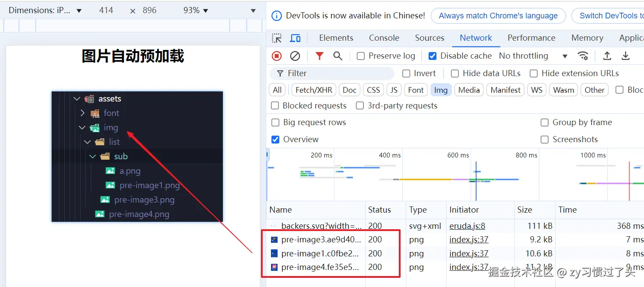This screenshot has height=287, width=644.
Task: Open the device toolbar rightmost dropdown arrow
Action: [253, 10]
